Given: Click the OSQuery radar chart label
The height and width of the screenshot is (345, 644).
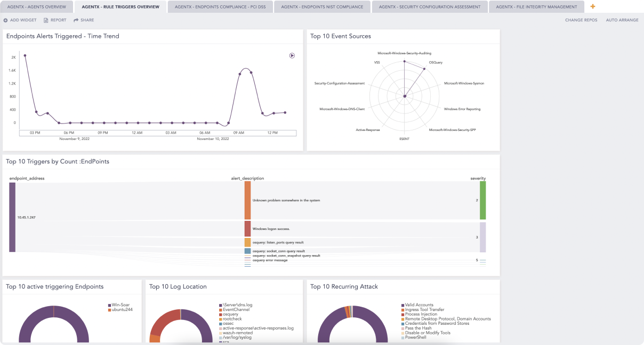Looking at the screenshot, I should [x=436, y=62].
